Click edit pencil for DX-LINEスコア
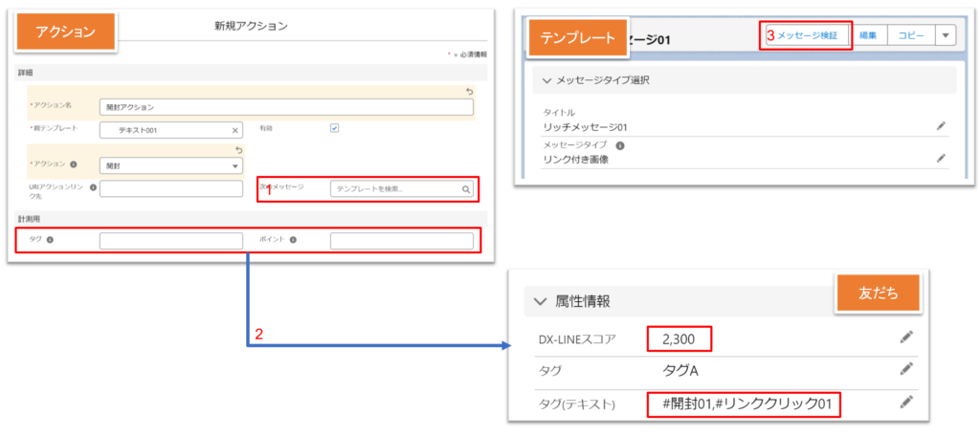The height and width of the screenshot is (436, 980). click(906, 337)
